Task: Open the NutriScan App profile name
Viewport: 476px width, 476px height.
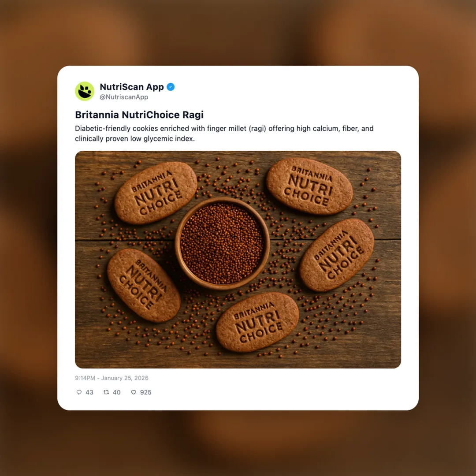Action: point(132,87)
